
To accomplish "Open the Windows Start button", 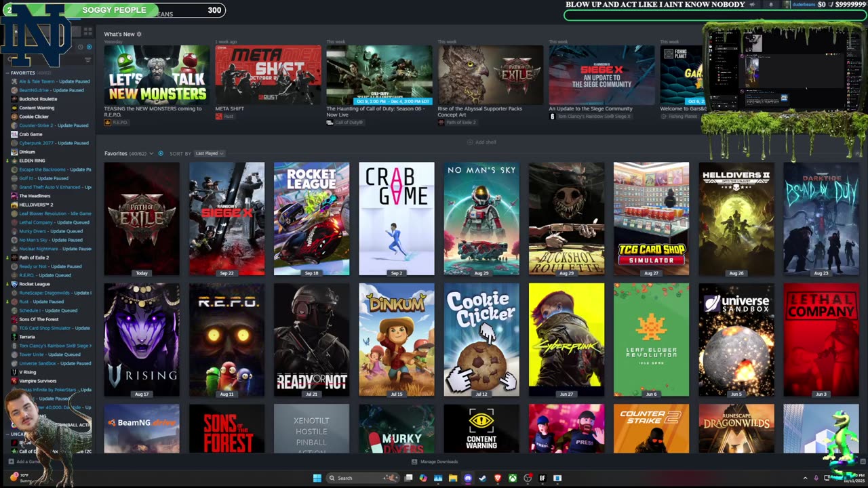I will 317,478.
